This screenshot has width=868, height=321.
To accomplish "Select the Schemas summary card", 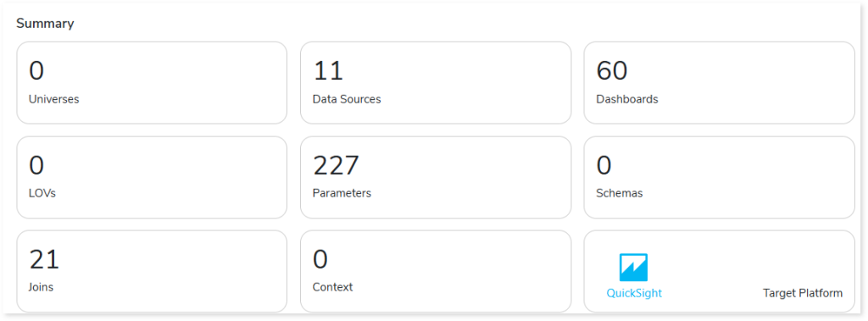I will coord(719,178).
